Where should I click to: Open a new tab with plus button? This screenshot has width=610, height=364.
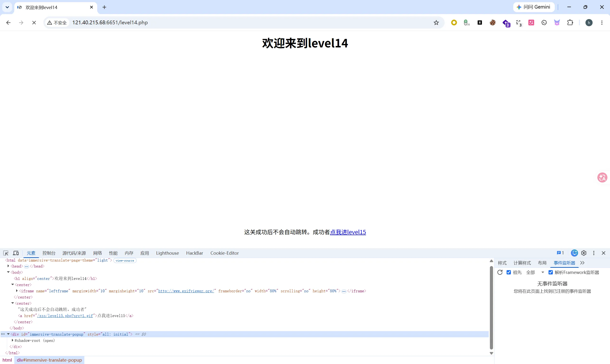(104, 7)
